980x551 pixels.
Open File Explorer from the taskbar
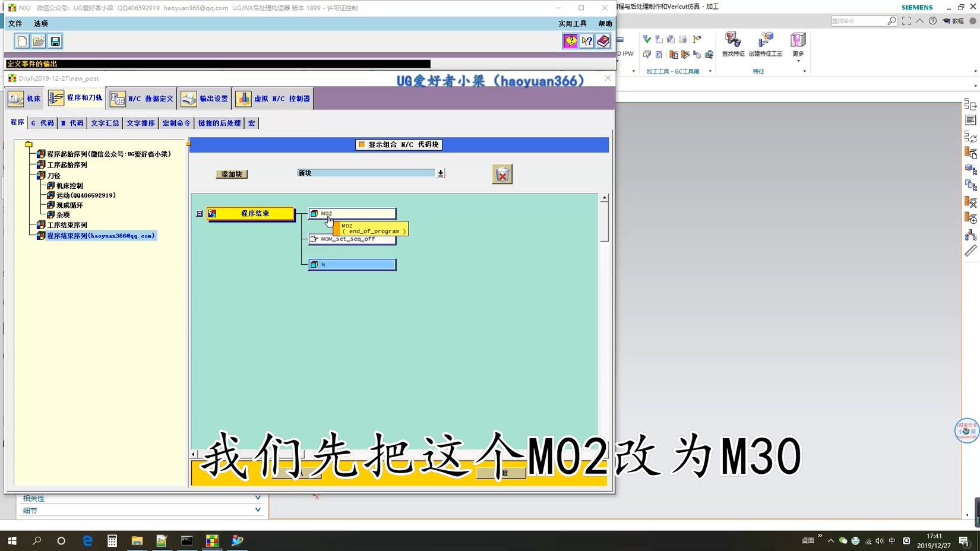[137, 540]
